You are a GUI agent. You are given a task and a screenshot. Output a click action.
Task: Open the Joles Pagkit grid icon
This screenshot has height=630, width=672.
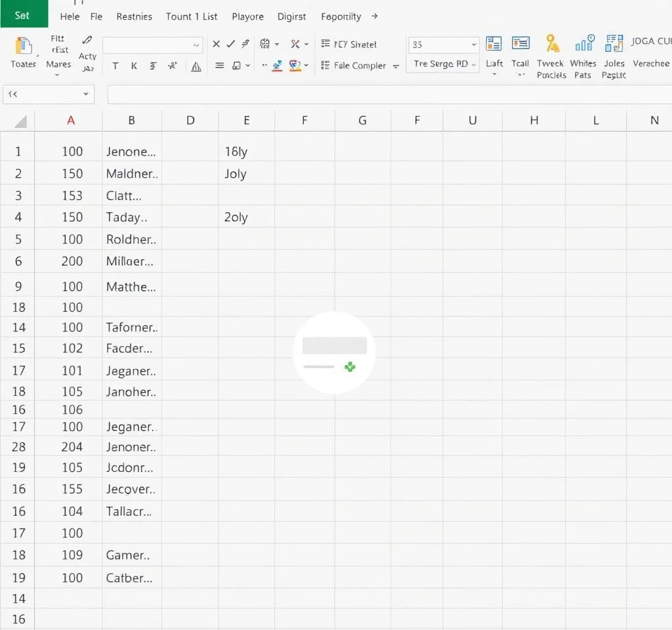pyautogui.click(x=614, y=44)
